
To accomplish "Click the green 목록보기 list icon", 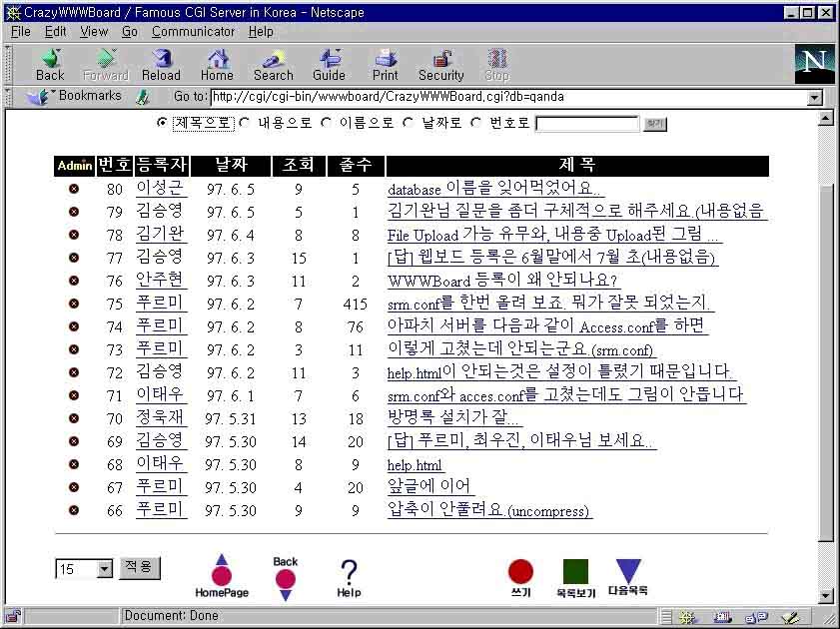I will click(576, 578).
